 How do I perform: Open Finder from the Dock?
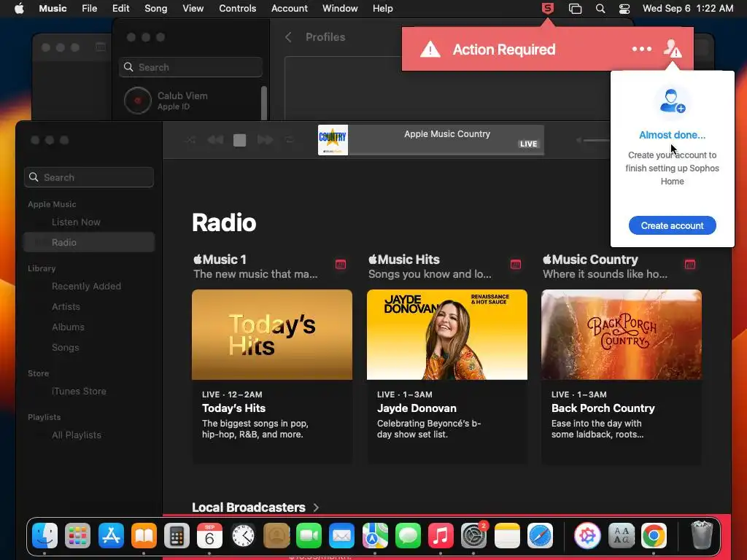(44, 536)
